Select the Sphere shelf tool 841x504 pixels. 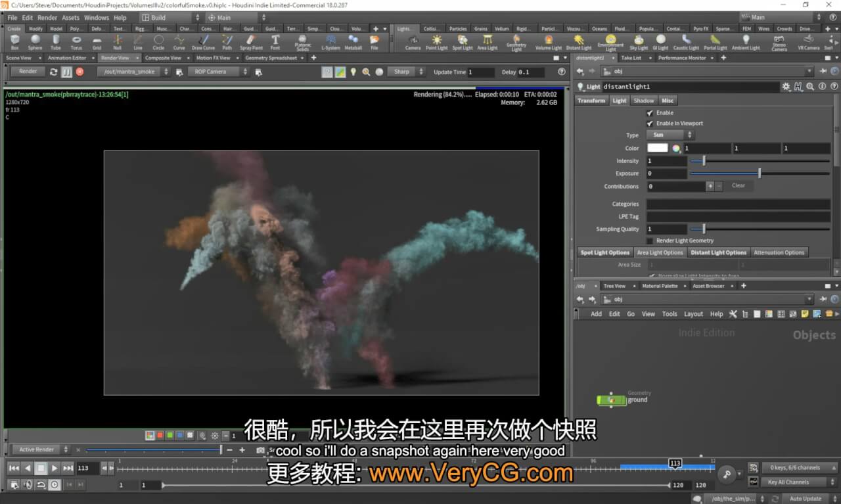point(35,42)
